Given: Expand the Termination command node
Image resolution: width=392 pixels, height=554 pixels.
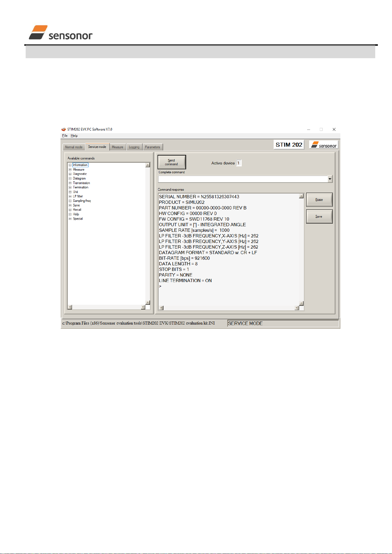Looking at the screenshot, I should pyautogui.click(x=70, y=187).
